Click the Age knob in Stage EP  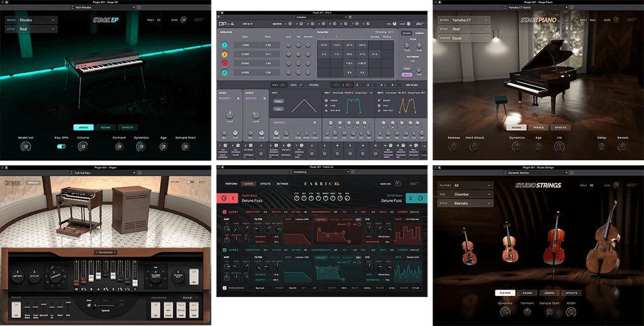coord(163,146)
